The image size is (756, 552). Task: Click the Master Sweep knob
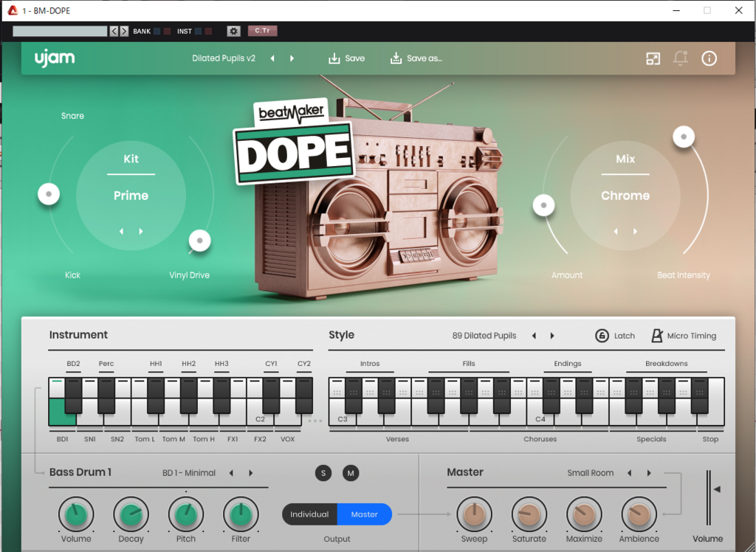[474, 514]
